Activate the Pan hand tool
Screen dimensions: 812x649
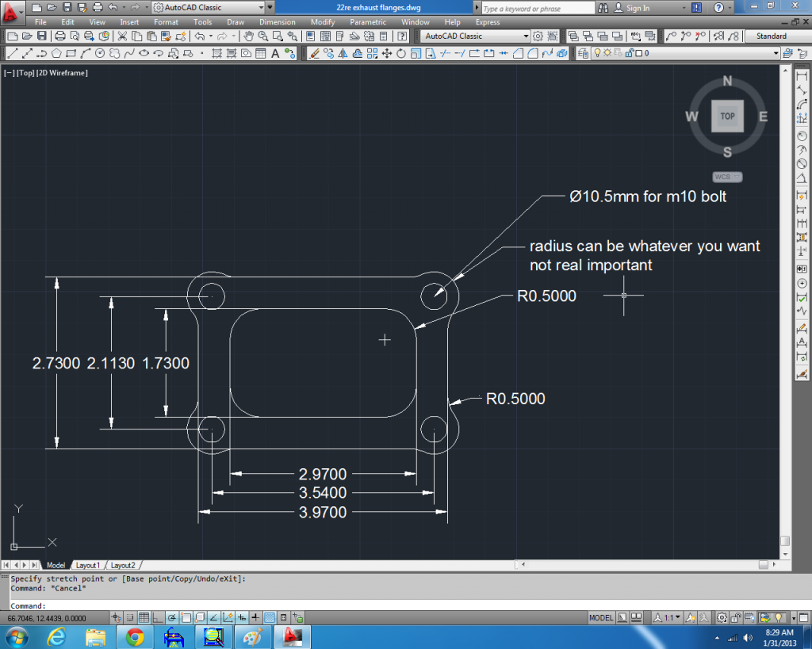click(x=248, y=36)
